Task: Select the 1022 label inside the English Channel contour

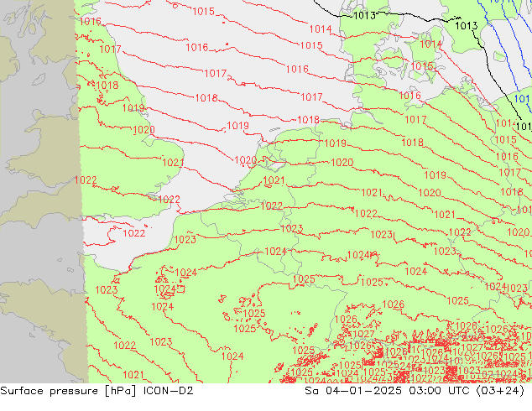Action: [x=134, y=233]
